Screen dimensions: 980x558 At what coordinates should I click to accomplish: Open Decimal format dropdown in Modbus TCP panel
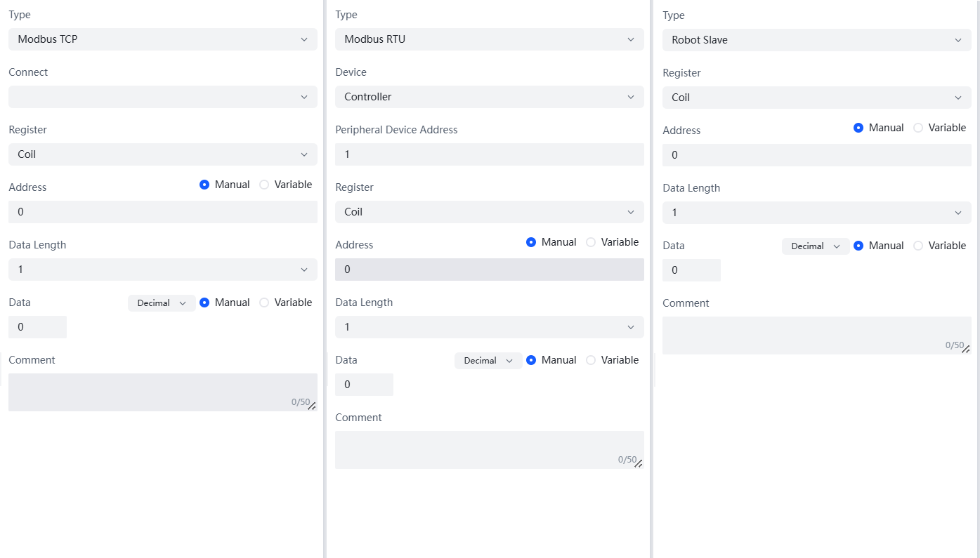(162, 303)
